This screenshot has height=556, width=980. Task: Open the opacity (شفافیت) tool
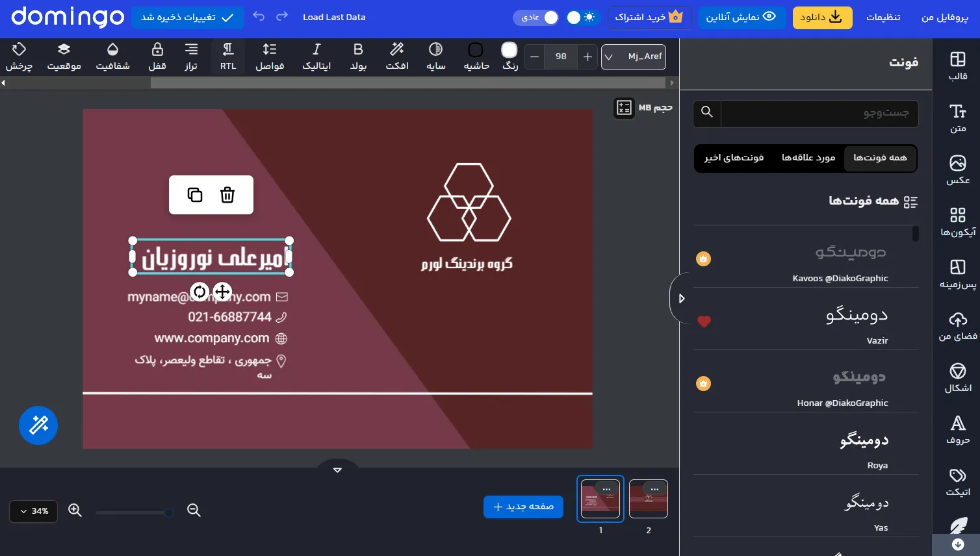[x=112, y=57]
